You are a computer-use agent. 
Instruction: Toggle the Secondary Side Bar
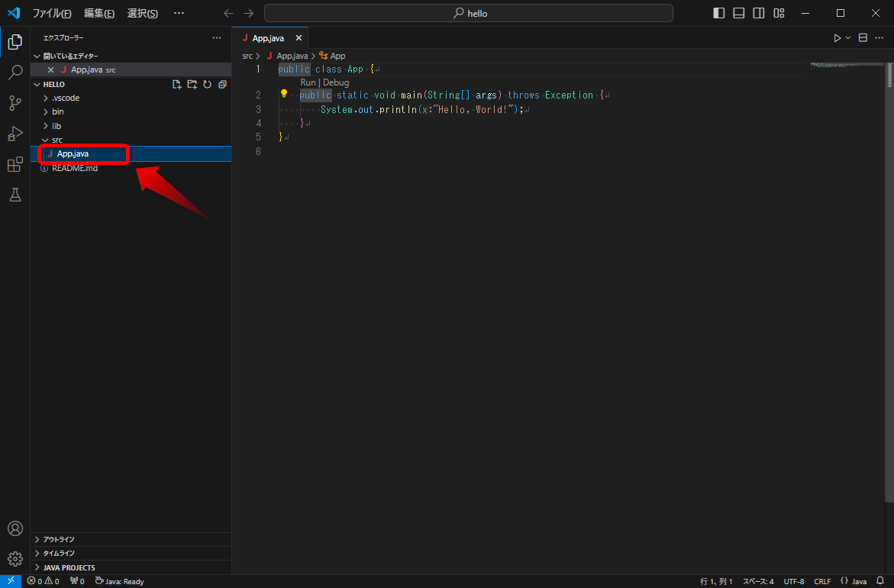click(758, 12)
